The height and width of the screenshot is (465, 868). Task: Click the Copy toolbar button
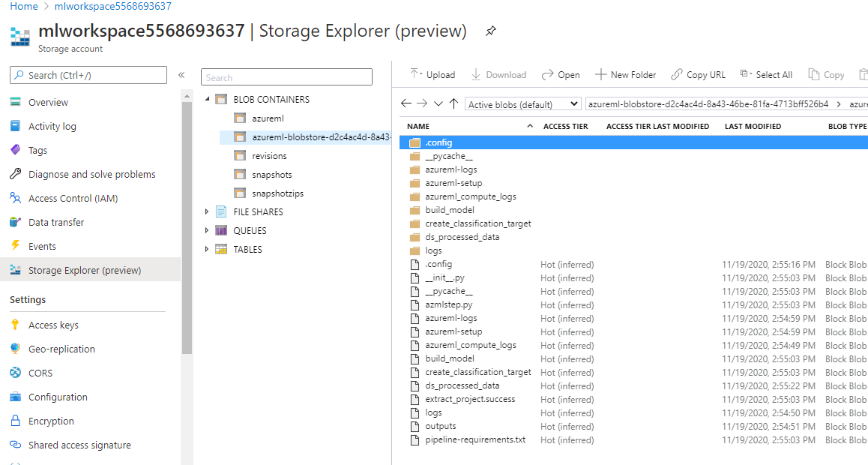[x=827, y=75]
